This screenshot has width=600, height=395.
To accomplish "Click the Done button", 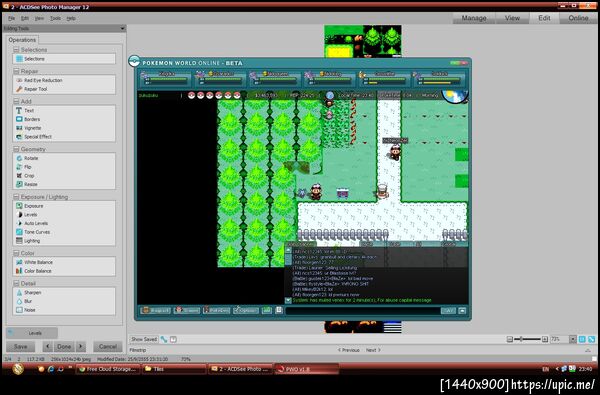I will coord(64,347).
